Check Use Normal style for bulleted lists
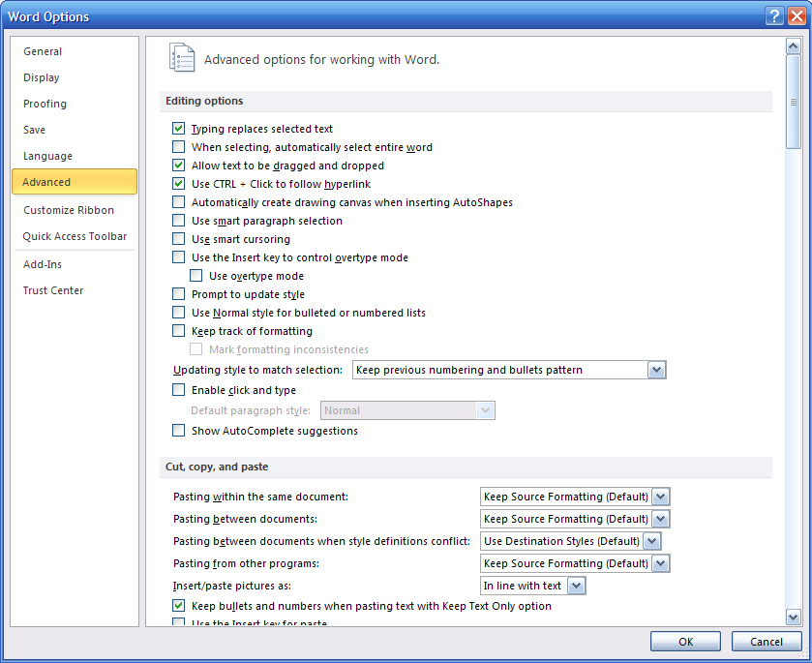This screenshot has height=663, width=812. (x=179, y=313)
